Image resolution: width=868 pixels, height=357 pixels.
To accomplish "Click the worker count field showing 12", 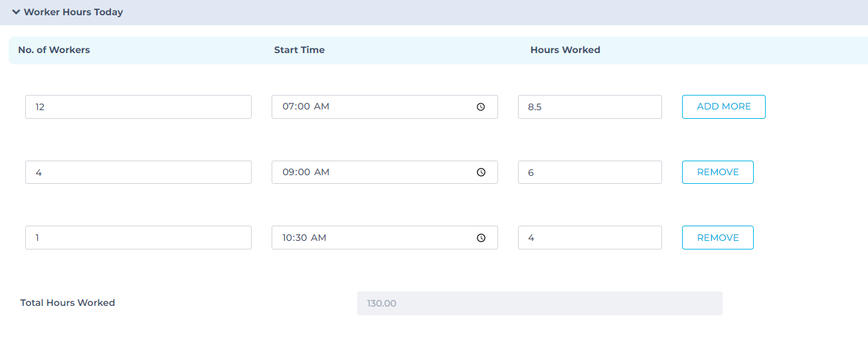I will [138, 107].
